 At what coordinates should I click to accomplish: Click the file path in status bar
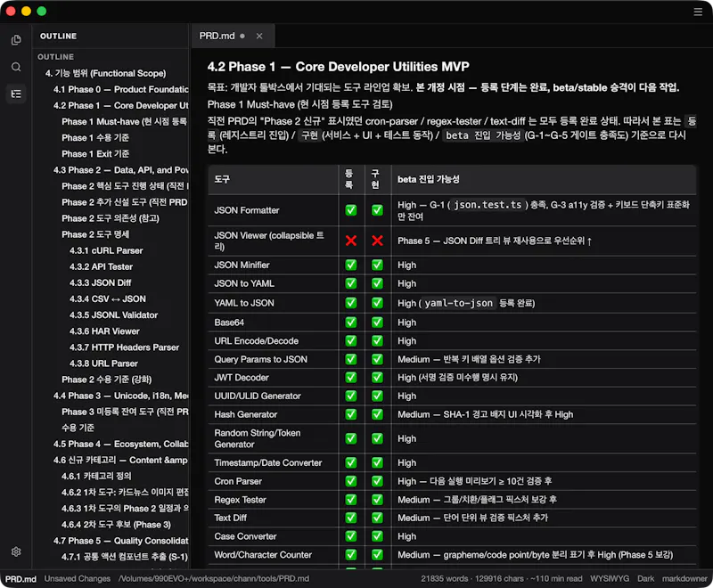click(x=214, y=578)
